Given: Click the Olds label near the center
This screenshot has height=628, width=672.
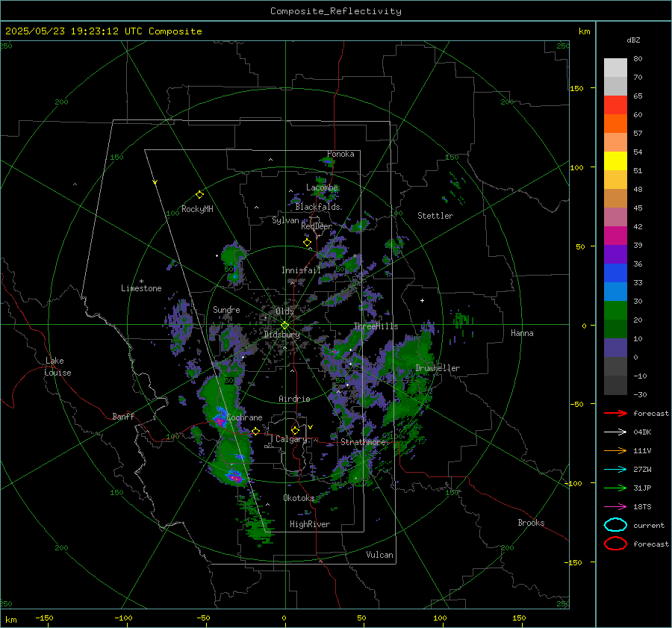Looking at the screenshot, I should coord(284,311).
